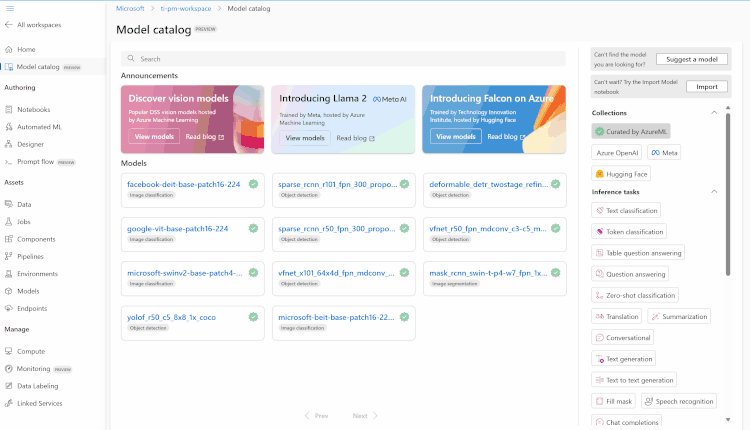Open the Designer sidebar icon
Viewport: 750px width, 430px height.
tap(9, 144)
